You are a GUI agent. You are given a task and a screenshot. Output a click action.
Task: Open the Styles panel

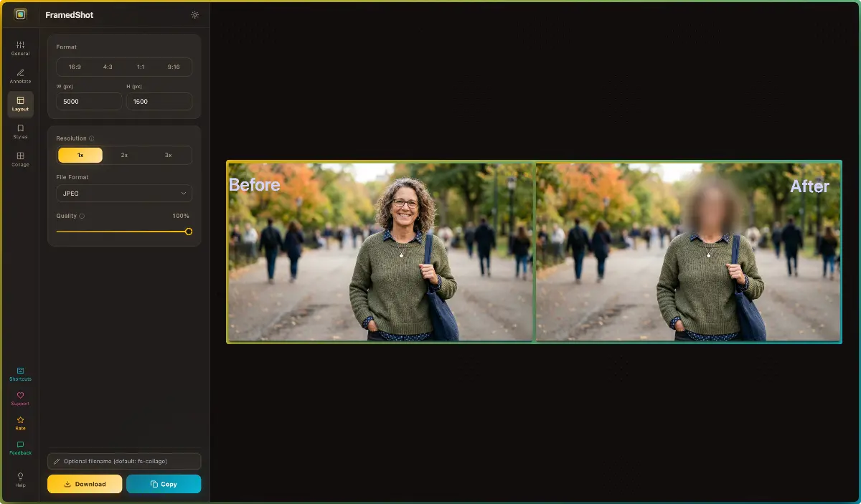(19, 130)
